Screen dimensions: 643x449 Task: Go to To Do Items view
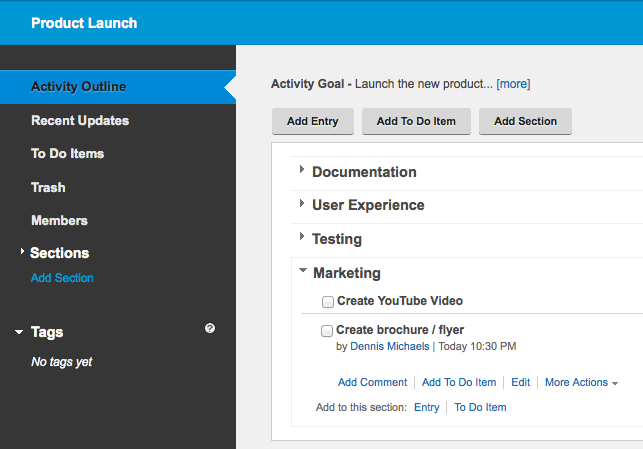click(68, 154)
